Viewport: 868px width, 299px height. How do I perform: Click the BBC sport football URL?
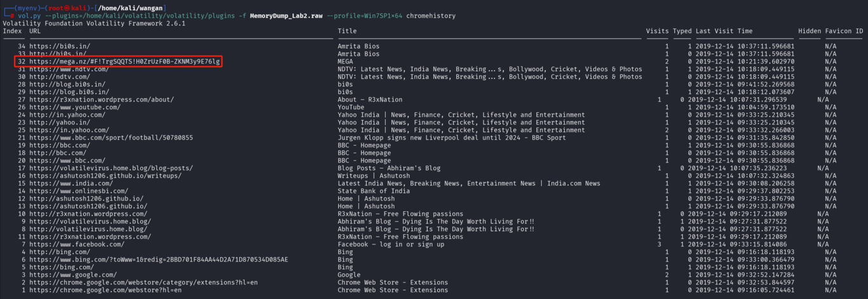[x=111, y=138]
